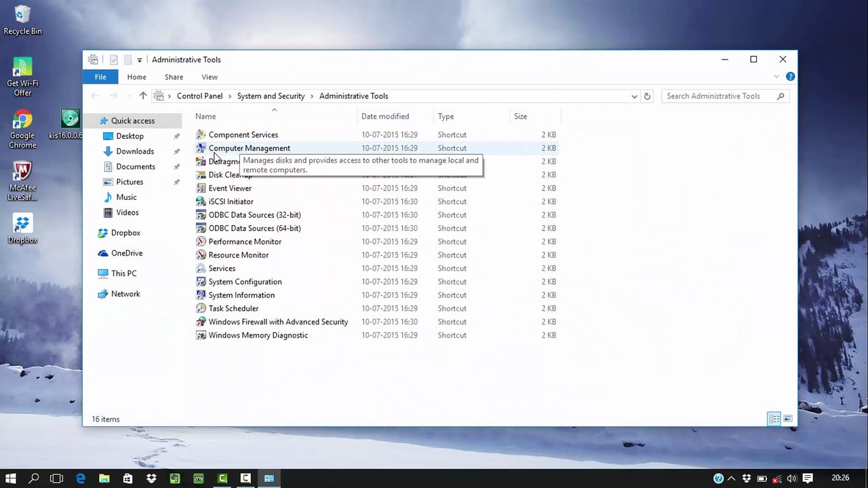Viewport: 868px width, 488px height.
Task: Sort by the Name column header
Action: point(275,117)
